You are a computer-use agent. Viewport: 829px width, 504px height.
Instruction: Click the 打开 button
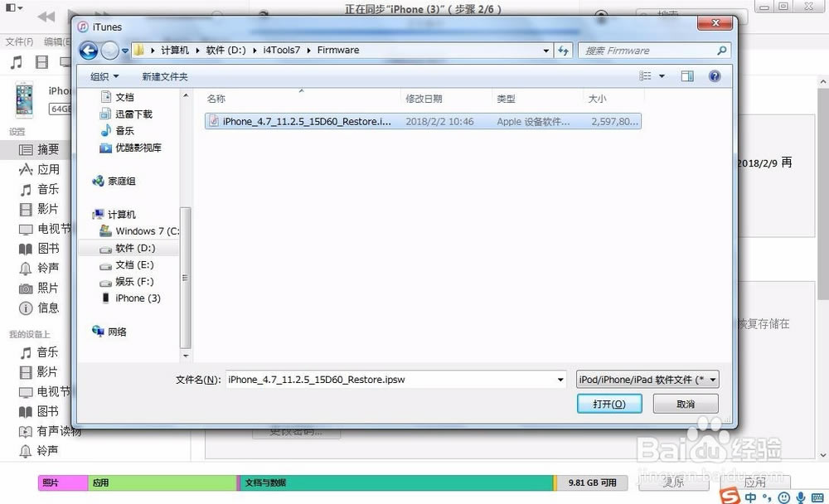(x=609, y=404)
